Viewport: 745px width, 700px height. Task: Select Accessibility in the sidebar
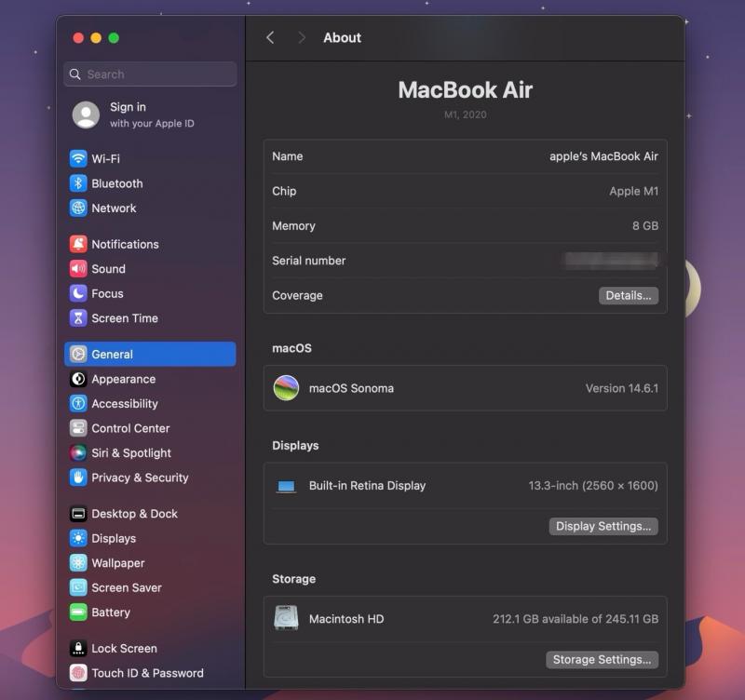pos(150,404)
